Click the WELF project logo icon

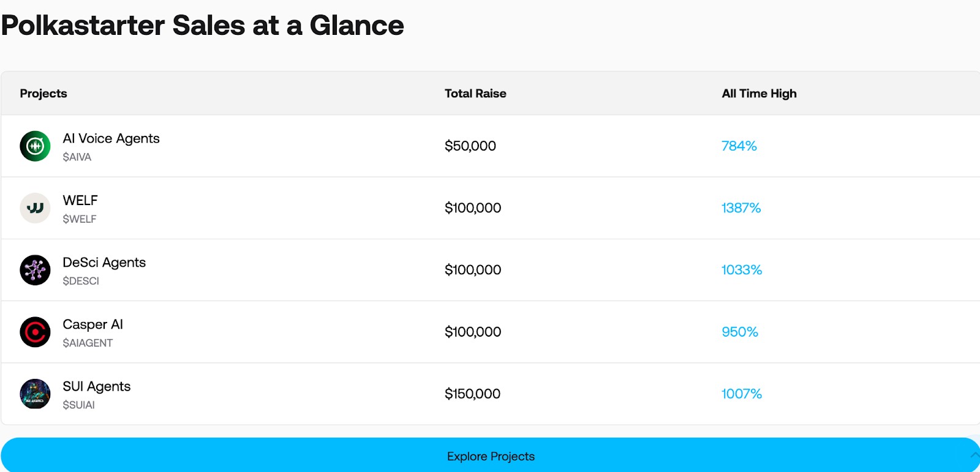tap(35, 208)
